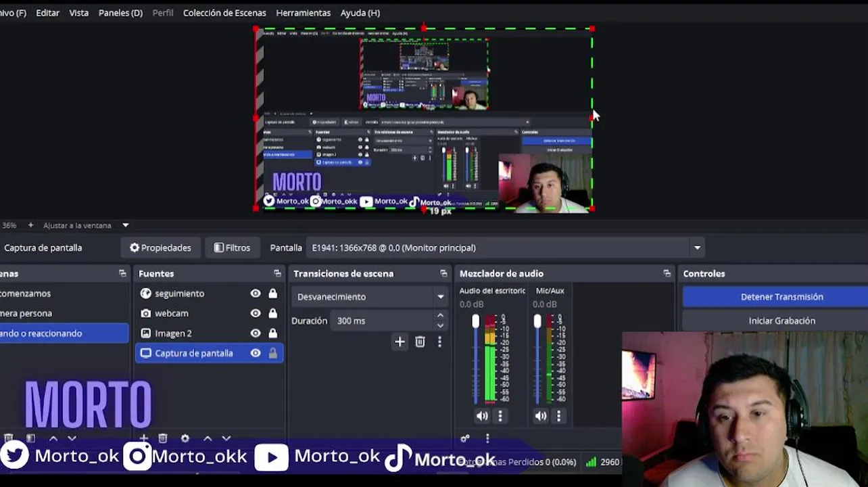Image resolution: width=868 pixels, height=487 pixels.
Task: Hide the Captura de pantalla source
Action: pyautogui.click(x=256, y=353)
